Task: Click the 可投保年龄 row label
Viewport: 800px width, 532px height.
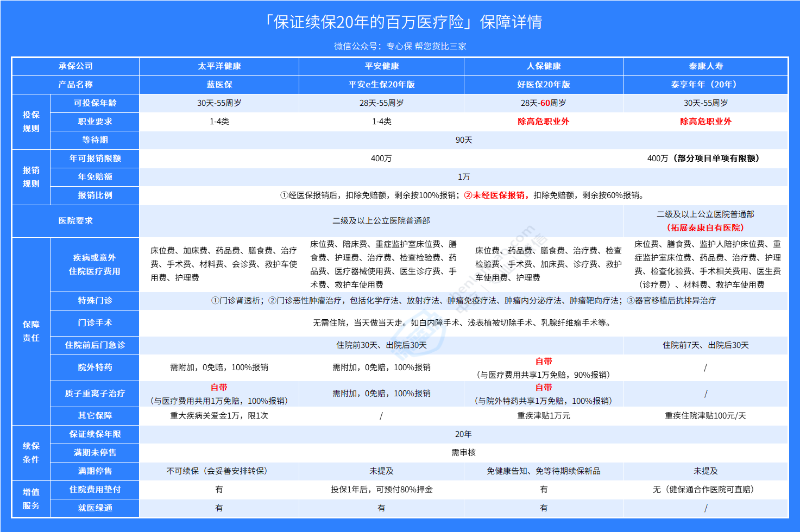Action: pyautogui.click(x=95, y=103)
